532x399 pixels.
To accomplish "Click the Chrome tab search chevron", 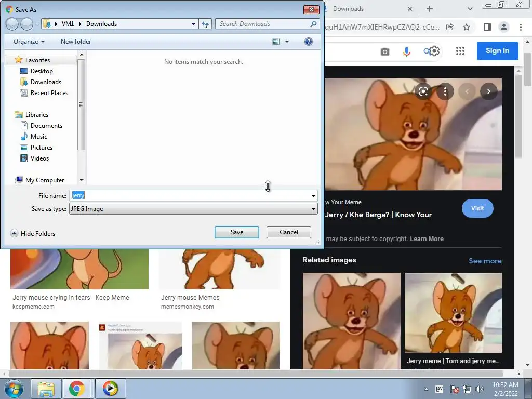I will pyautogui.click(x=470, y=9).
